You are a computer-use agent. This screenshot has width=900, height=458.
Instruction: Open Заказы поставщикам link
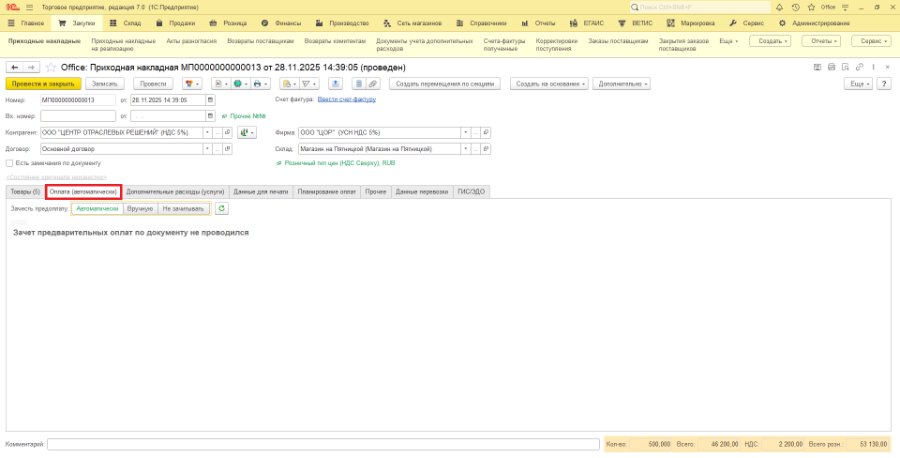618,41
